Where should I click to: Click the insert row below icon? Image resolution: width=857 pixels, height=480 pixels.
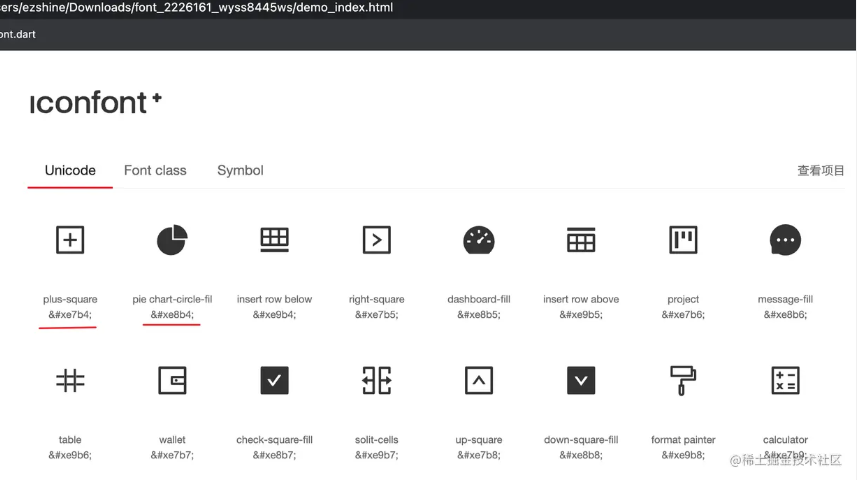point(274,239)
